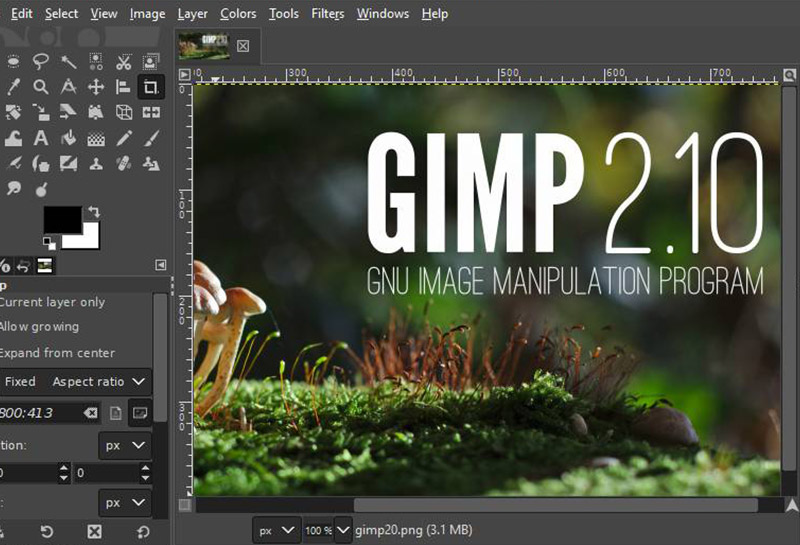This screenshot has height=545, width=800.
Task: Select the Color Picker eyedropper tool
Action: coord(13,87)
